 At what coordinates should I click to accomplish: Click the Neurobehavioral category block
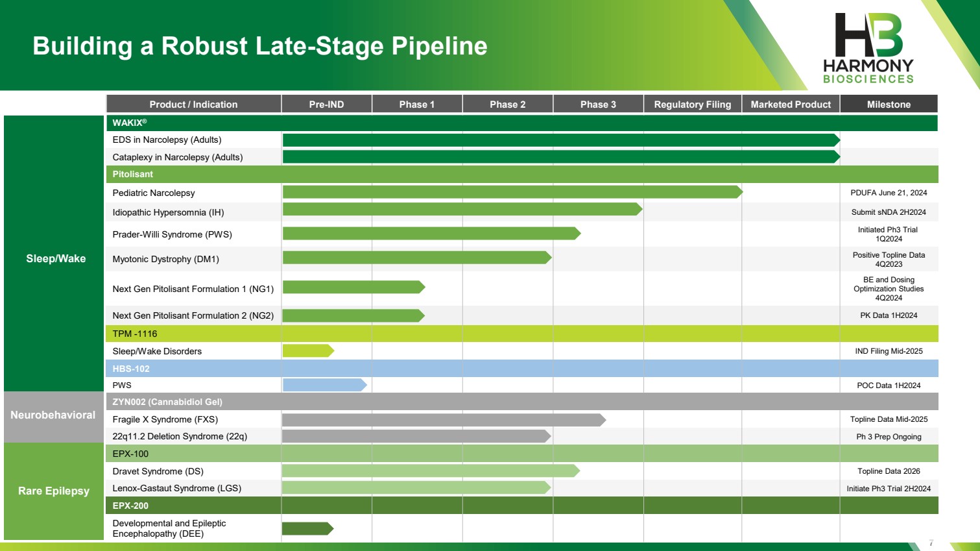tap(54, 417)
